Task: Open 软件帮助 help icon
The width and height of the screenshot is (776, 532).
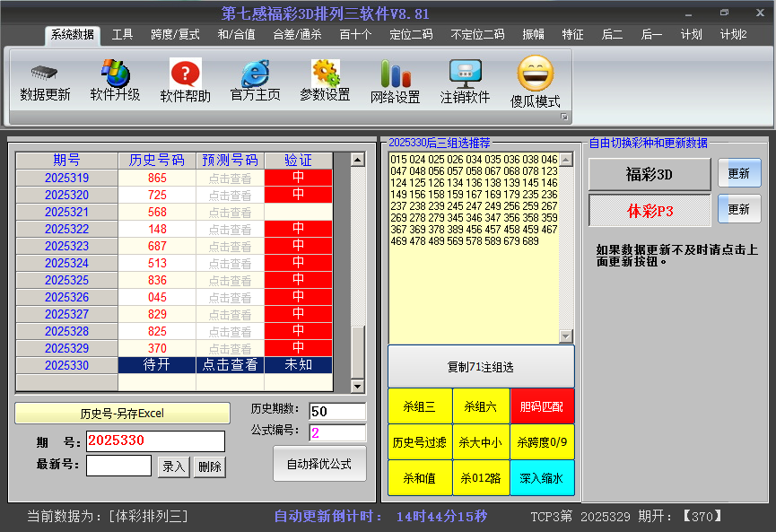Action: (x=185, y=74)
